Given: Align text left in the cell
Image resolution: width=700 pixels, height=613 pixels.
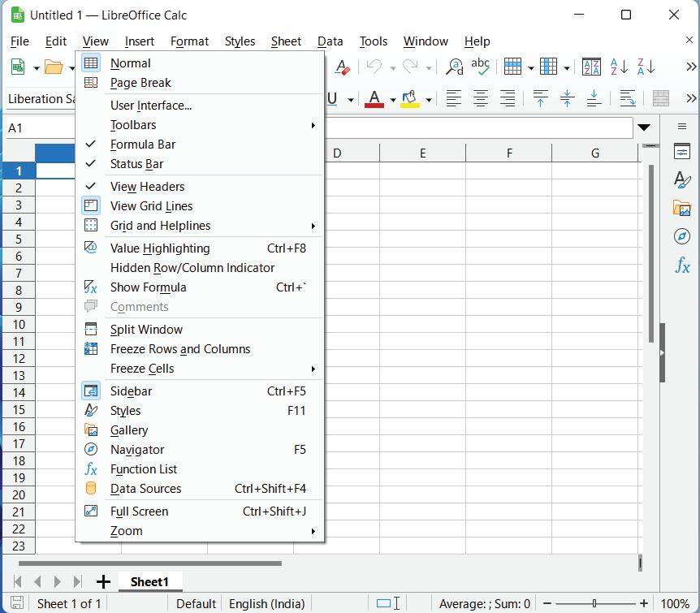Looking at the screenshot, I should pos(454,98).
